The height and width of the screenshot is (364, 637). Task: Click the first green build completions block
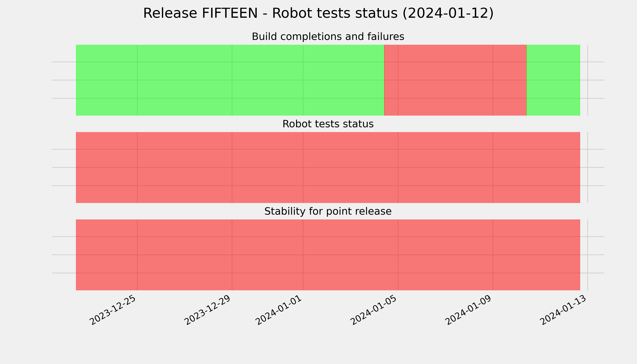tap(230, 80)
